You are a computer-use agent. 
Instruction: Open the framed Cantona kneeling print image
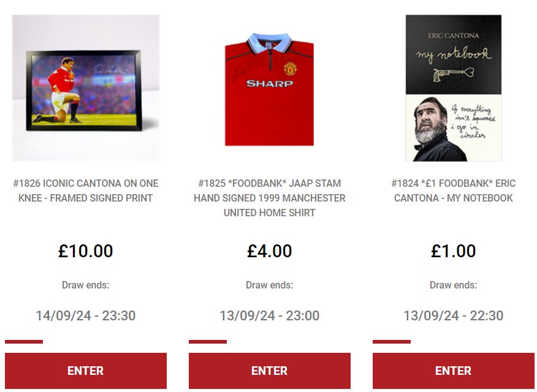click(86, 88)
